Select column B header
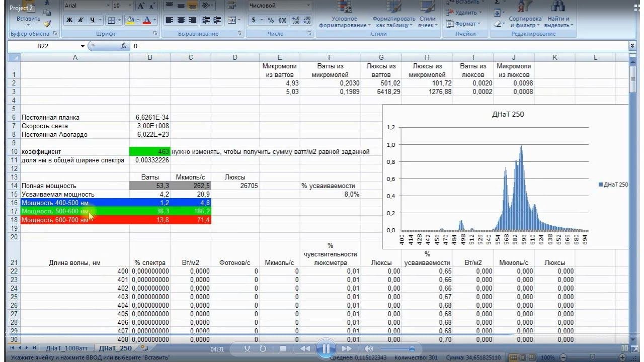The height and width of the screenshot is (362, 644). pyautogui.click(x=150, y=57)
